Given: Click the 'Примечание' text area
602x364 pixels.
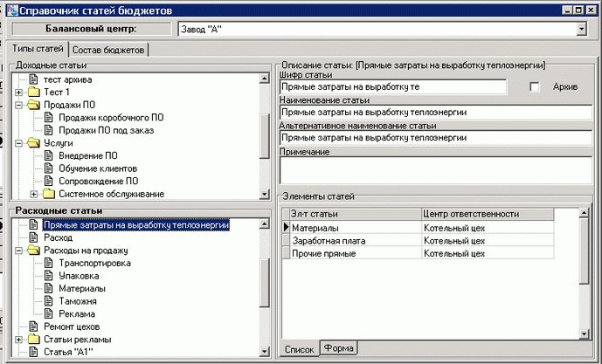Looking at the screenshot, I should (436, 170).
